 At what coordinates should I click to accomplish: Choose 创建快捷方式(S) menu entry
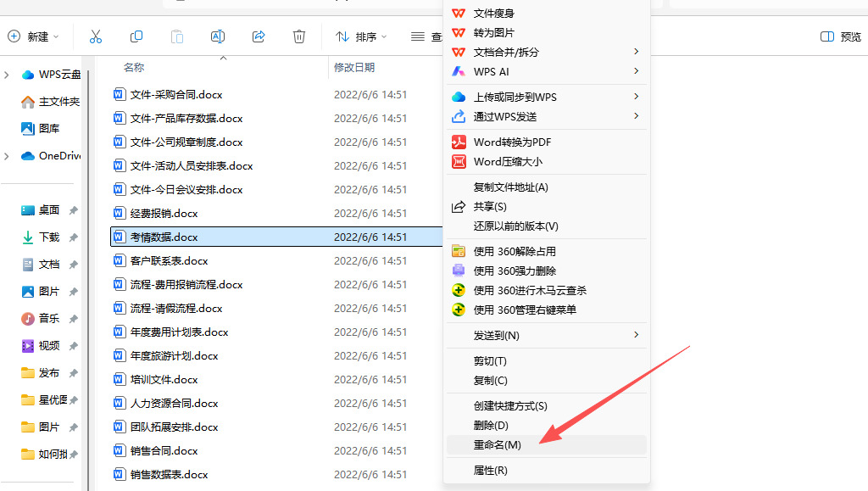pyautogui.click(x=547, y=405)
